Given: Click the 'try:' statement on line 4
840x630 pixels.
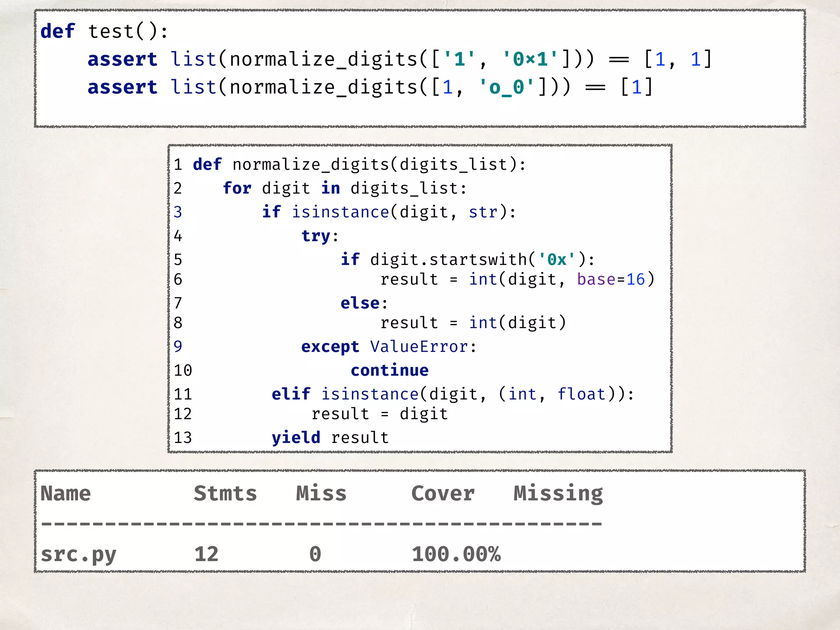Looking at the screenshot, I should pyautogui.click(x=320, y=236).
